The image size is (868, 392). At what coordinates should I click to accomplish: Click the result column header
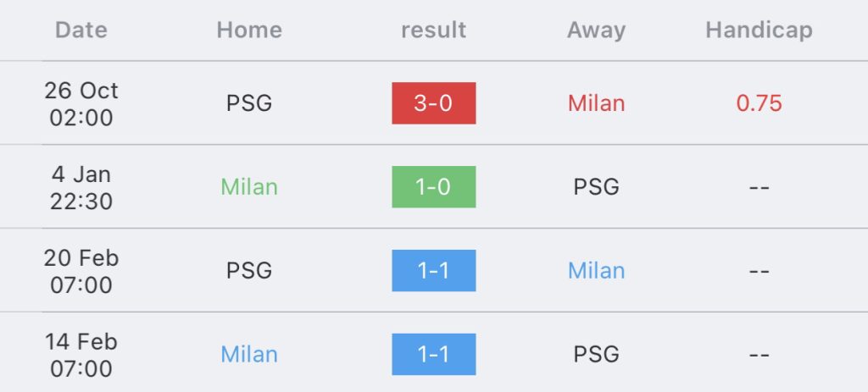(x=434, y=30)
